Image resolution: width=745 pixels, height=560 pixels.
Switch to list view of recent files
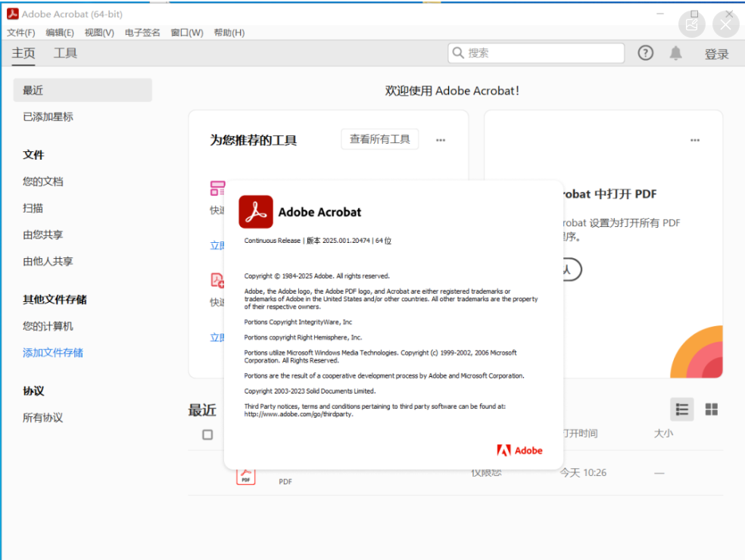682,409
